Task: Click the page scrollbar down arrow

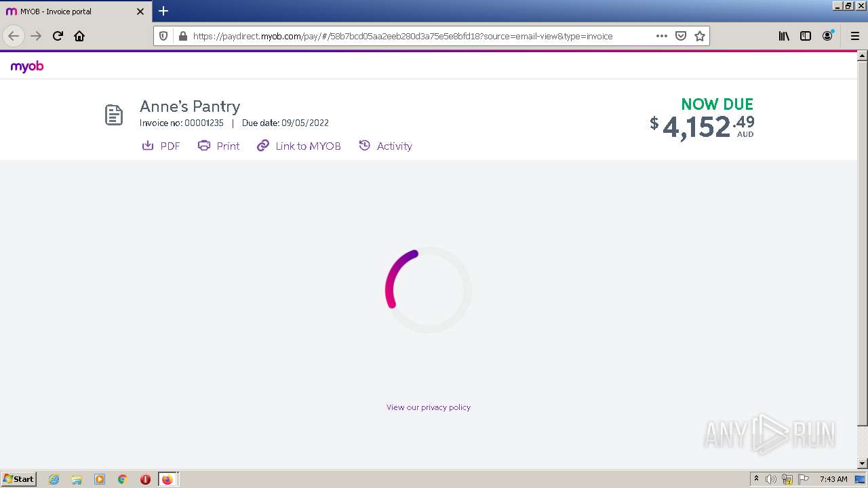Action: [863, 464]
